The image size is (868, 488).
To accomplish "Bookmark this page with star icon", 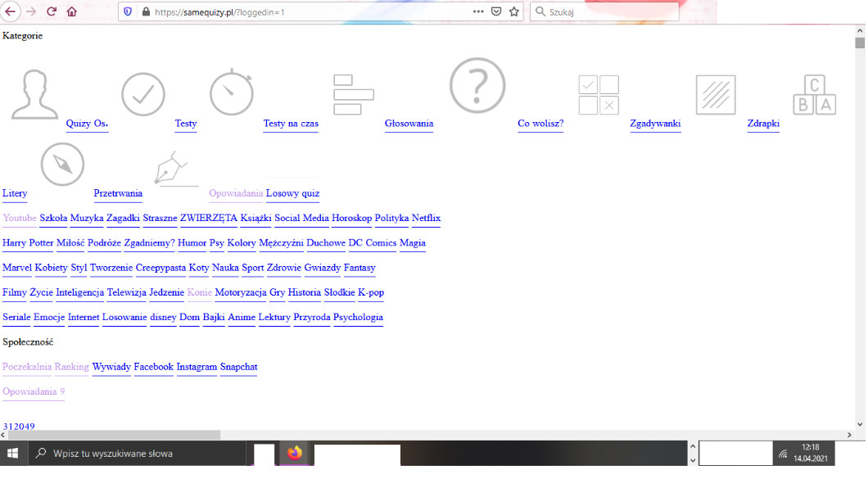I will 514,11.
